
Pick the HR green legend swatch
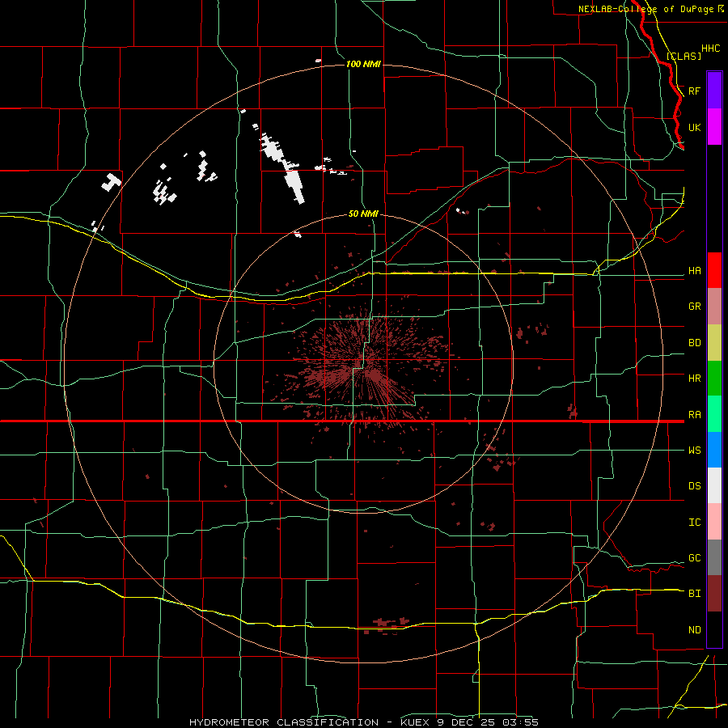tap(714, 379)
